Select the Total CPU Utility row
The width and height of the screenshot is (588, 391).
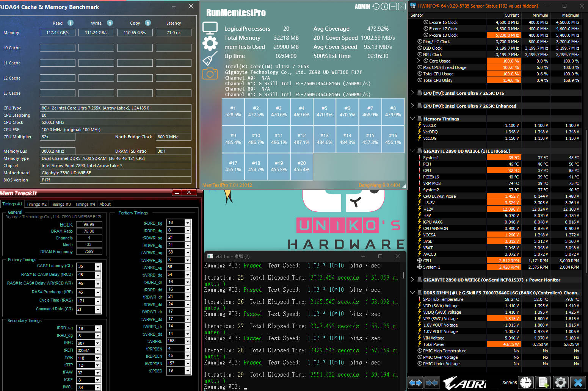pyautogui.click(x=495, y=80)
